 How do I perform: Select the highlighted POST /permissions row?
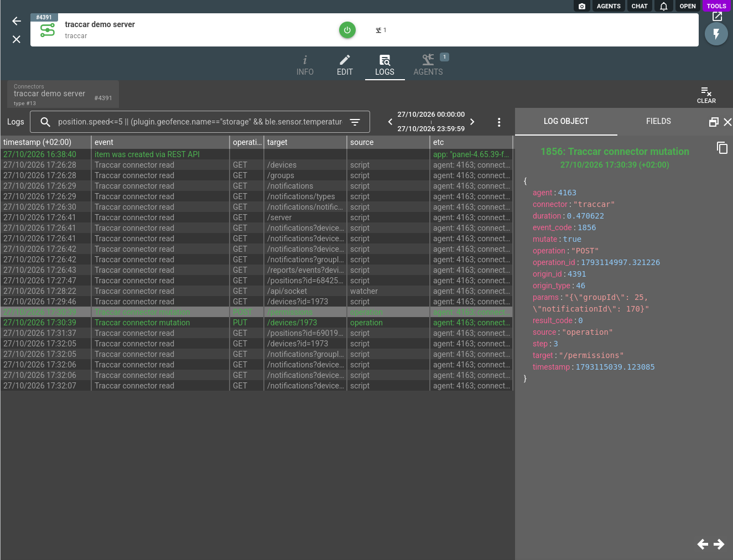tap(257, 312)
